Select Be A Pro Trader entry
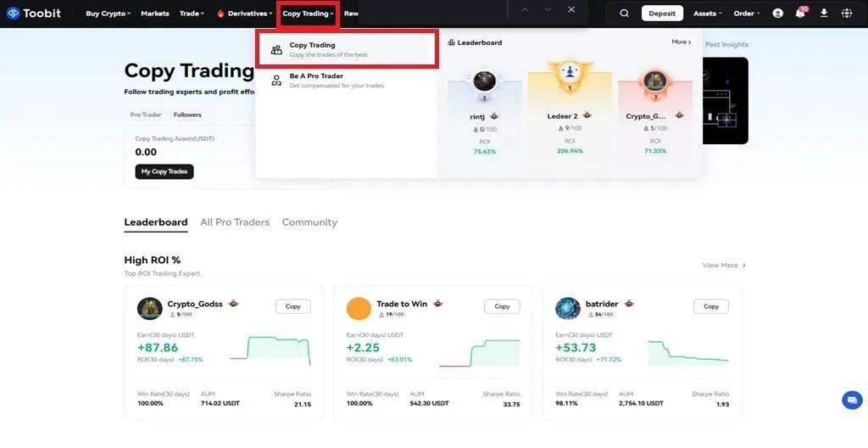Viewport: 868px width, 448px height. click(347, 81)
